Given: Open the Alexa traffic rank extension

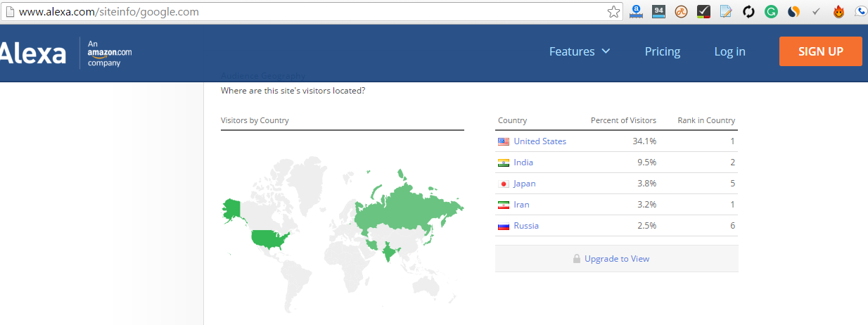Looking at the screenshot, I should 636,11.
